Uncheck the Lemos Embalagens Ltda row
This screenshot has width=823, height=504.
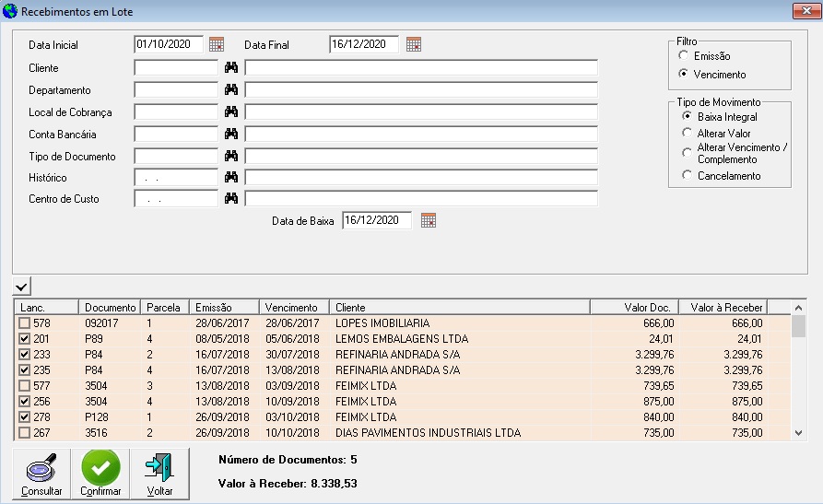25,339
